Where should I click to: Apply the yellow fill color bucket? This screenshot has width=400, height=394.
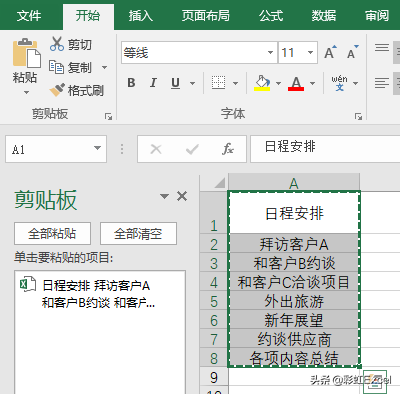[262, 83]
